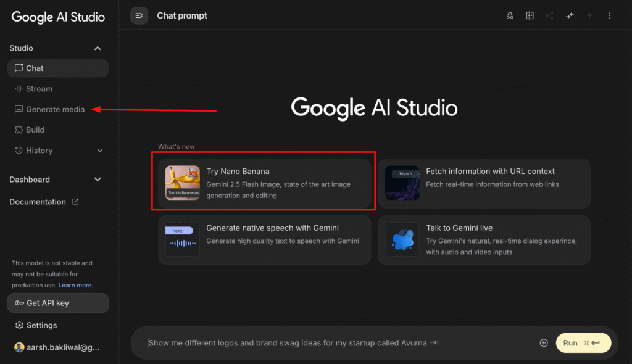Screen dimensions: 632x364
Task: Click the Try Nano Banana thumbnail
Action: click(x=183, y=183)
